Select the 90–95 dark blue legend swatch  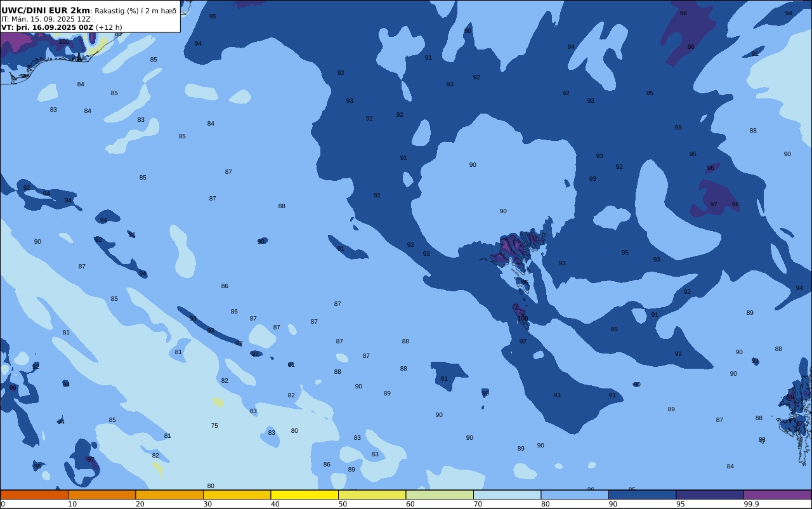pos(643,494)
